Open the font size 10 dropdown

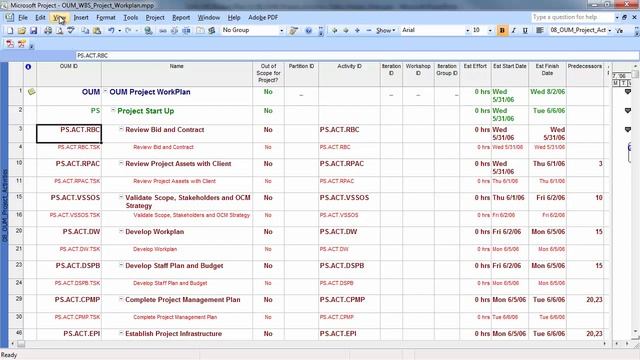pos(490,31)
